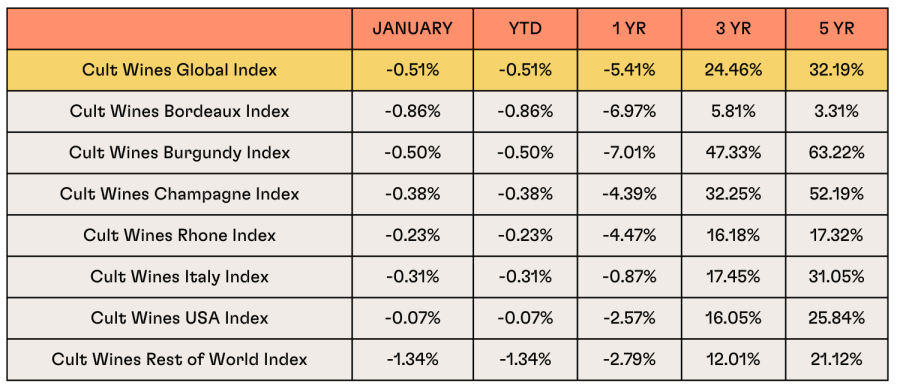Select the 3 YR column header
Image resolution: width=900 pixels, height=392 pixels.
click(x=734, y=29)
